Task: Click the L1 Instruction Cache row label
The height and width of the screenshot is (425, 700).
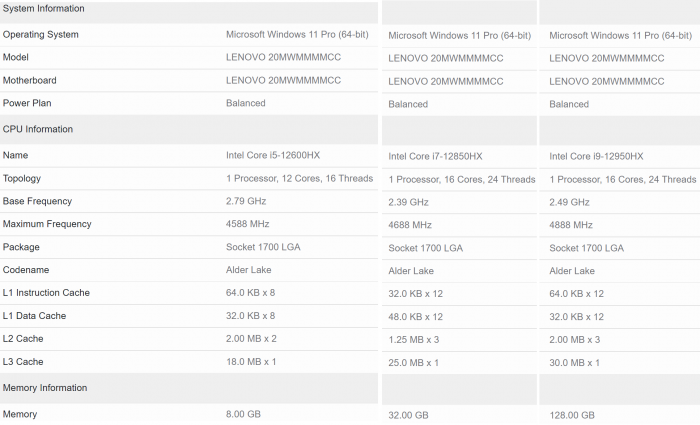Action: click(46, 293)
